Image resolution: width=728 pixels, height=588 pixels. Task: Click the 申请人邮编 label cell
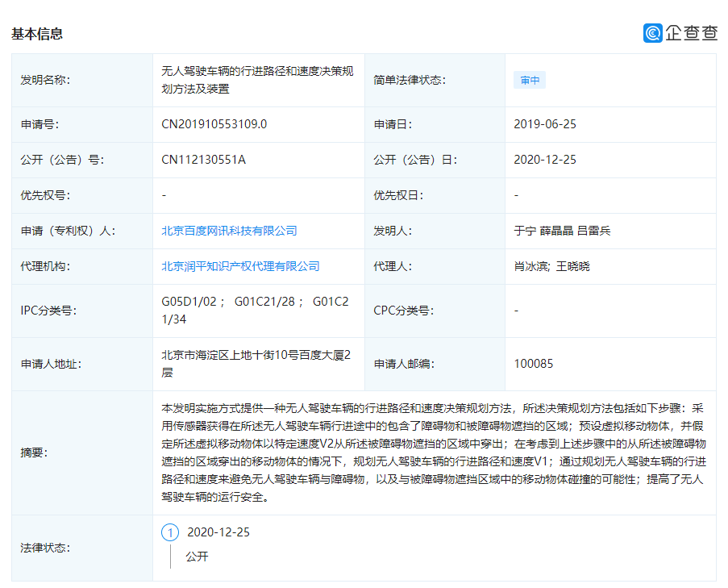tap(435, 364)
